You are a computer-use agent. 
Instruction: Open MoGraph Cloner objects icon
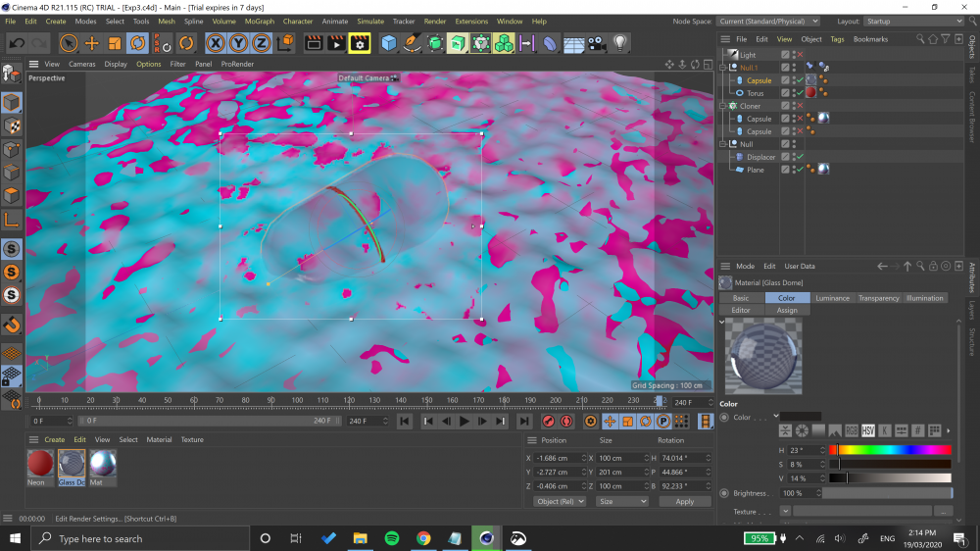coord(504,43)
